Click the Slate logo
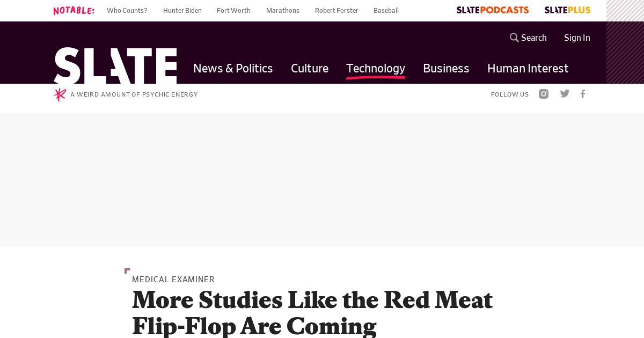644x338 pixels. [115, 65]
